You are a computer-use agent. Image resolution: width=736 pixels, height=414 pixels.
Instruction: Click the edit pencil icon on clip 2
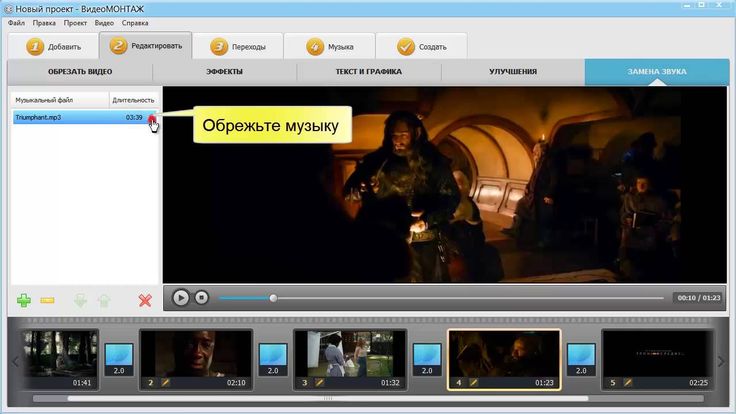point(165,383)
